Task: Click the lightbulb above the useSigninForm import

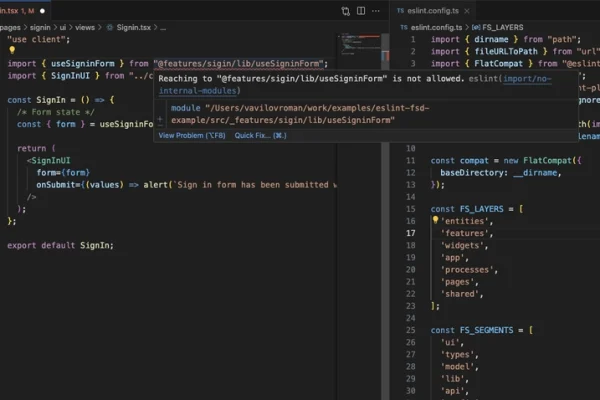Action: (x=12, y=50)
